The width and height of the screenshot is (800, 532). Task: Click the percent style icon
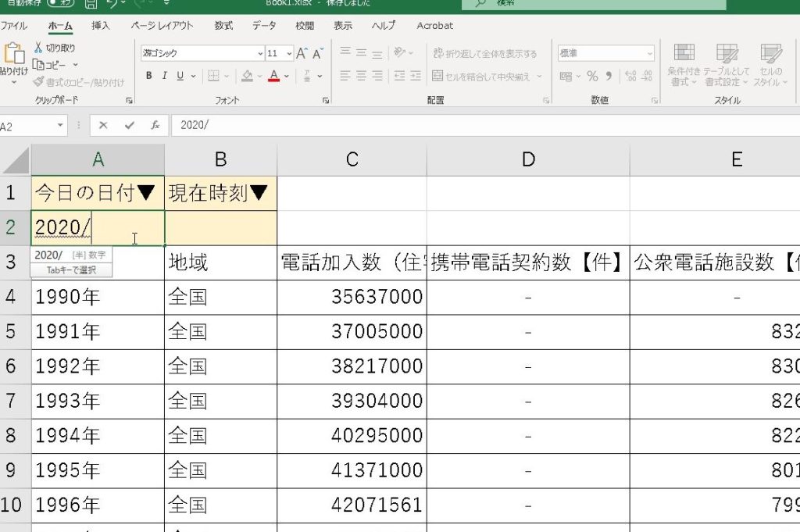coord(592,76)
